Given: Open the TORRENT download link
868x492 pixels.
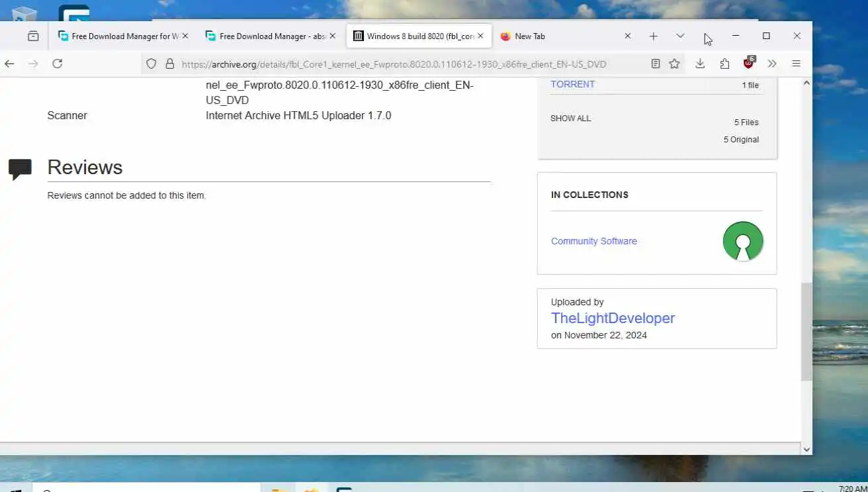Looking at the screenshot, I should [572, 84].
